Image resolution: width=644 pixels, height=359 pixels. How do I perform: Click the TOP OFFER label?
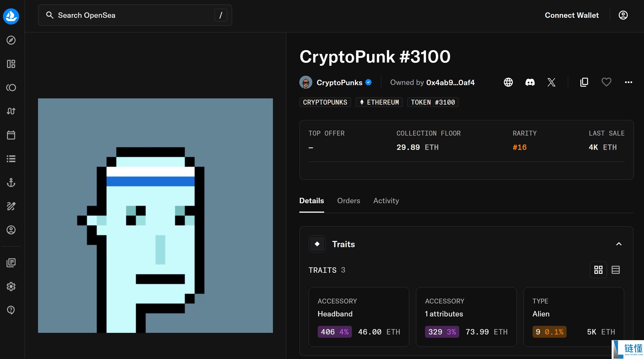pyautogui.click(x=327, y=133)
